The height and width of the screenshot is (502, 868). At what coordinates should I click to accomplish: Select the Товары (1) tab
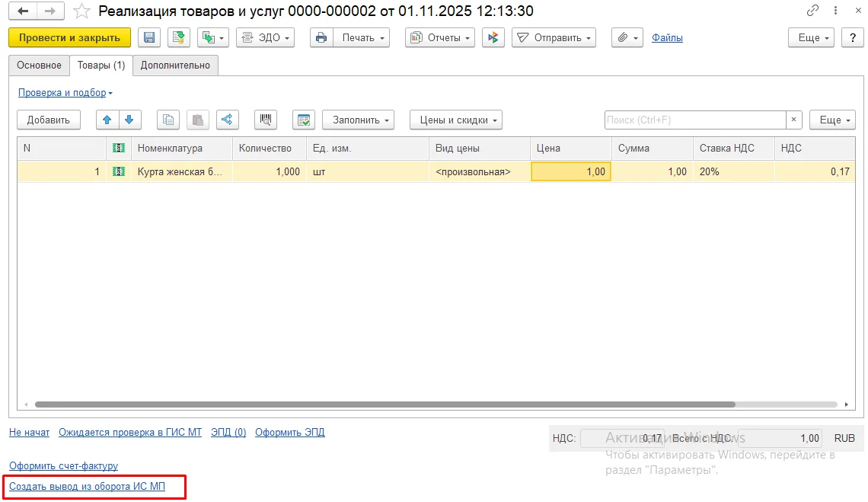coord(101,66)
